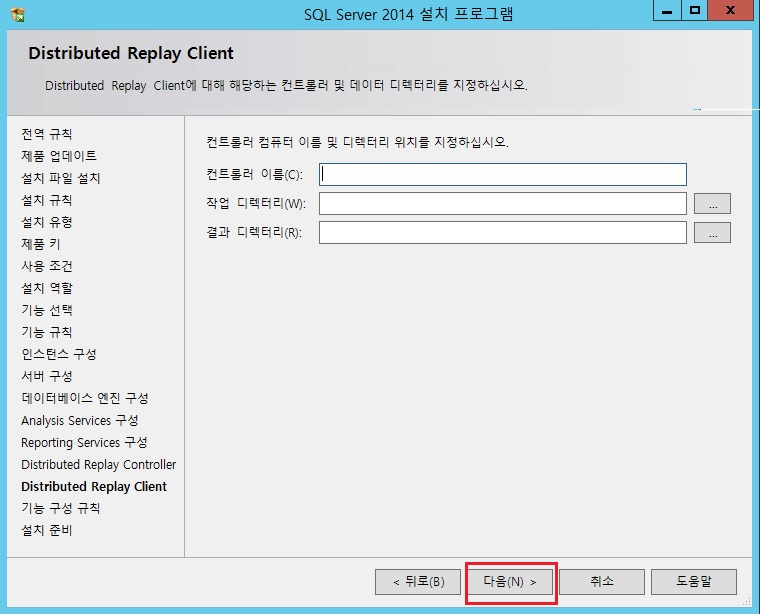The width and height of the screenshot is (760, 616).
Task: Select the 기능 선택 step
Action: point(47,310)
